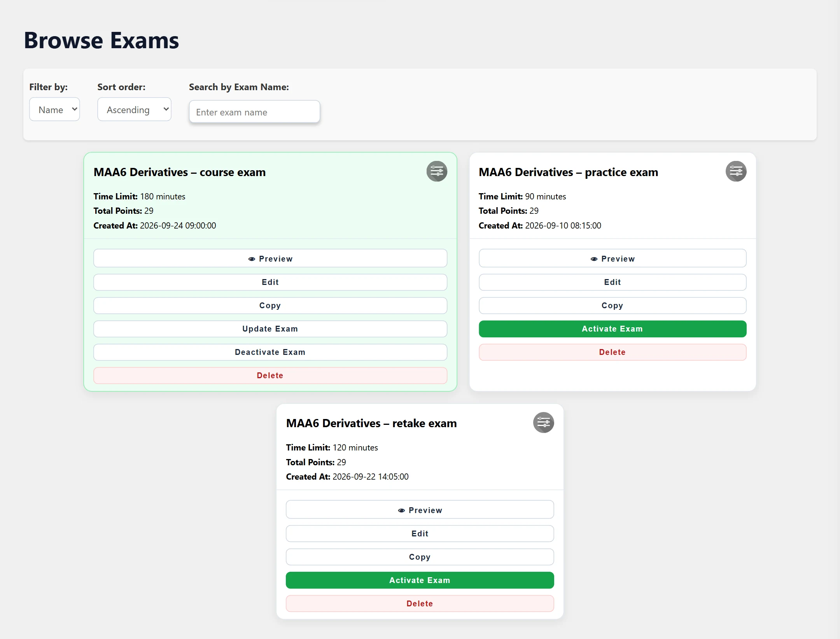
Task: Click Total Points on practice exam card
Action: [x=509, y=211]
